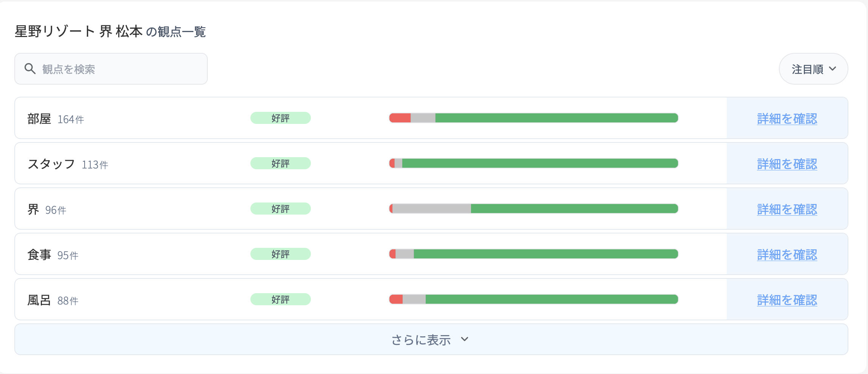Open 詳細を確認 for 風呂
This screenshot has height=374, width=868.
(x=786, y=300)
